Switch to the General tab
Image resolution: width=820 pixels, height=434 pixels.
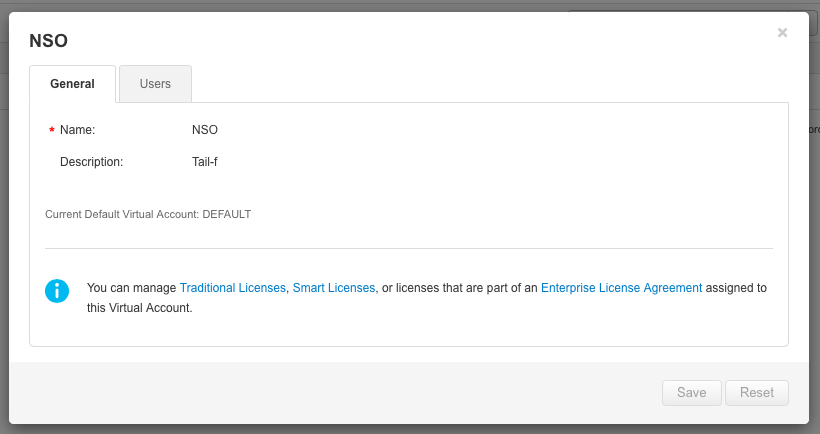tap(72, 84)
